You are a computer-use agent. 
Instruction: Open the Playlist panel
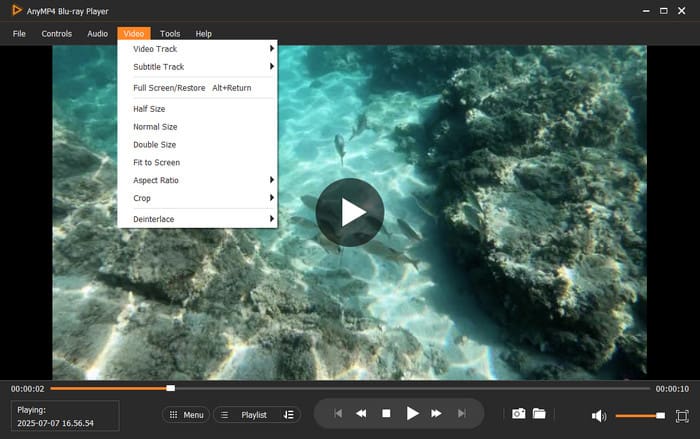tap(254, 415)
